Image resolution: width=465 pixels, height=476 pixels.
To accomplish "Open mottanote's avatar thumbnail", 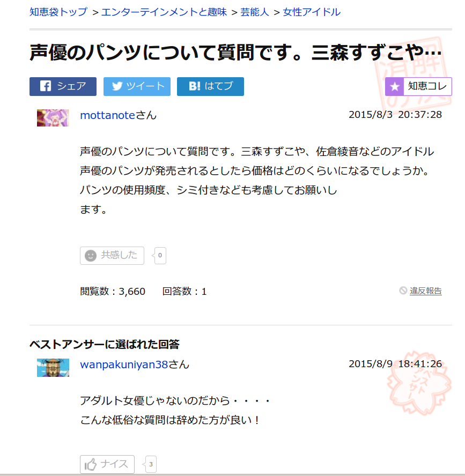I will (x=53, y=118).
